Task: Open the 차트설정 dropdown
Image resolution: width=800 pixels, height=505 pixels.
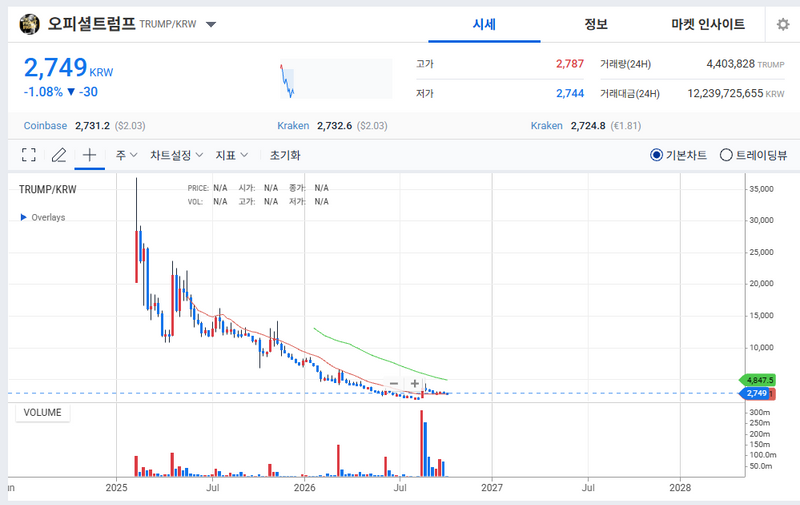Action: point(177,155)
